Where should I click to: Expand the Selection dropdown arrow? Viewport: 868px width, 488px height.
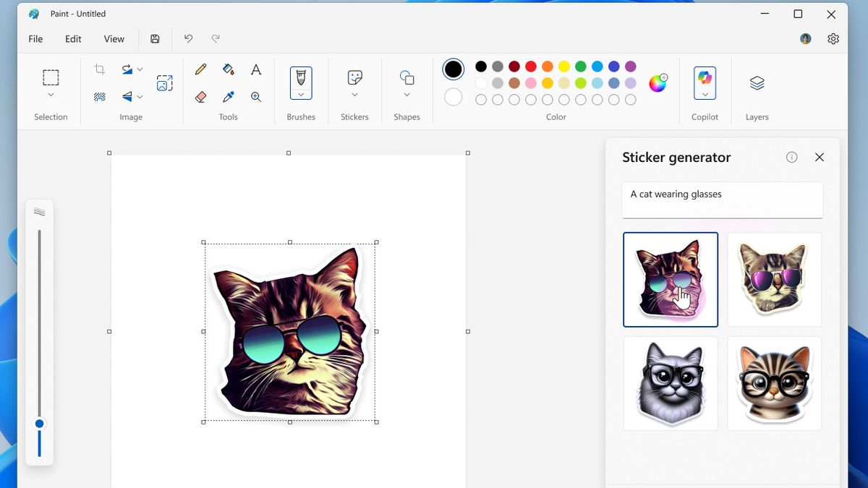tap(51, 95)
